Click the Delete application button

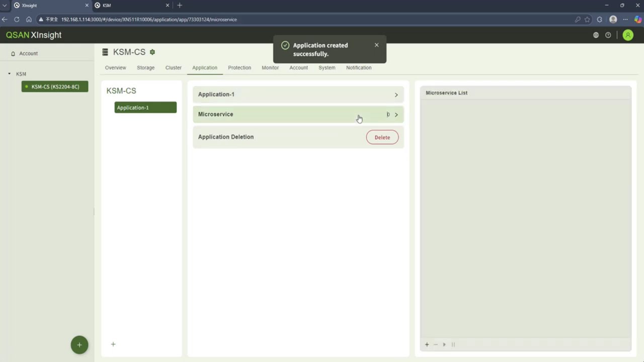coord(382,137)
